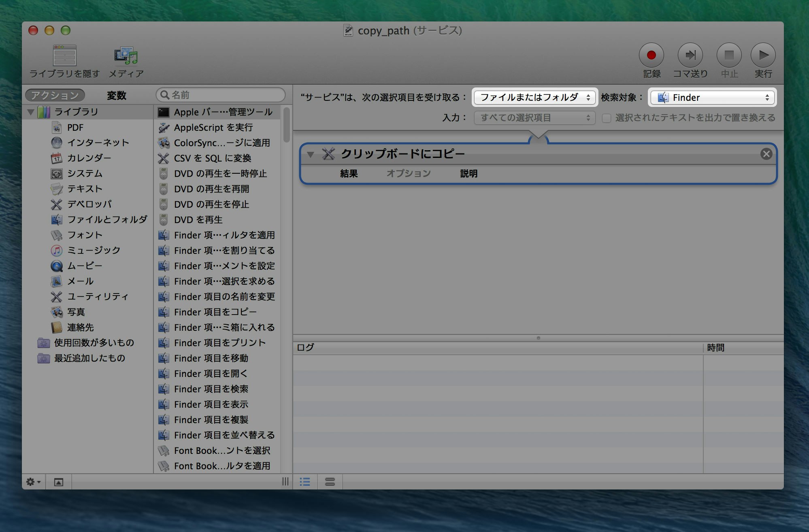Select the ファイルとフォルダ category icon

pyautogui.click(x=57, y=219)
